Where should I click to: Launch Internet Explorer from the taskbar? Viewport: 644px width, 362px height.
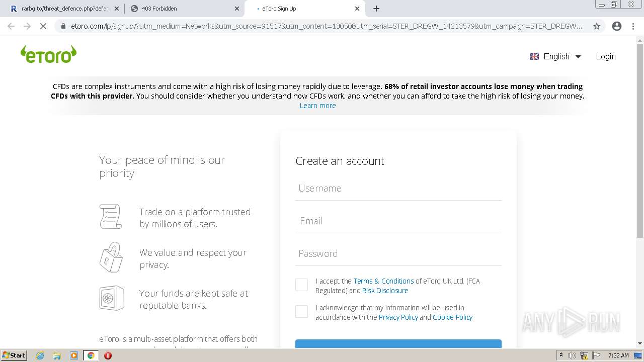pos(40,355)
